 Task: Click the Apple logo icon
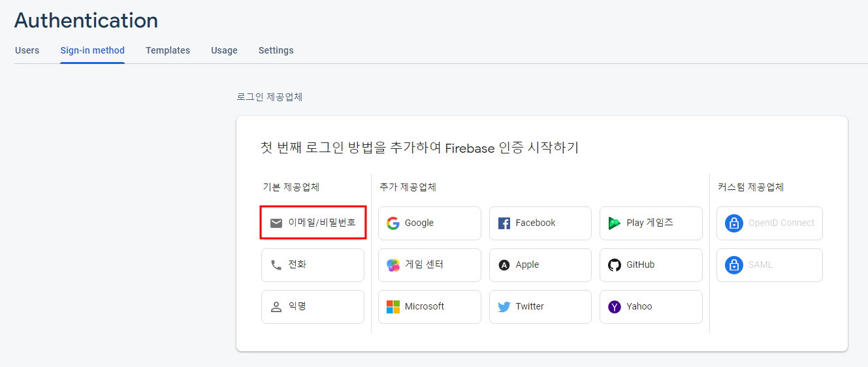[x=504, y=265]
